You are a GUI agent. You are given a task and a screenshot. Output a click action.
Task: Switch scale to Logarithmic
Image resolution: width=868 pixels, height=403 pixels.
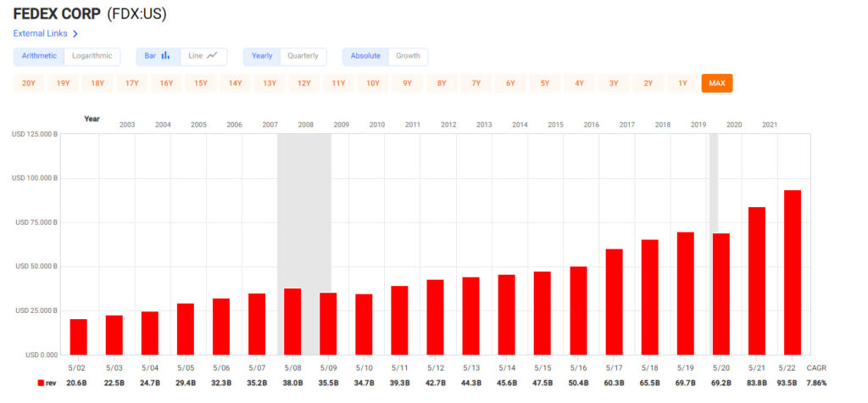92,56
